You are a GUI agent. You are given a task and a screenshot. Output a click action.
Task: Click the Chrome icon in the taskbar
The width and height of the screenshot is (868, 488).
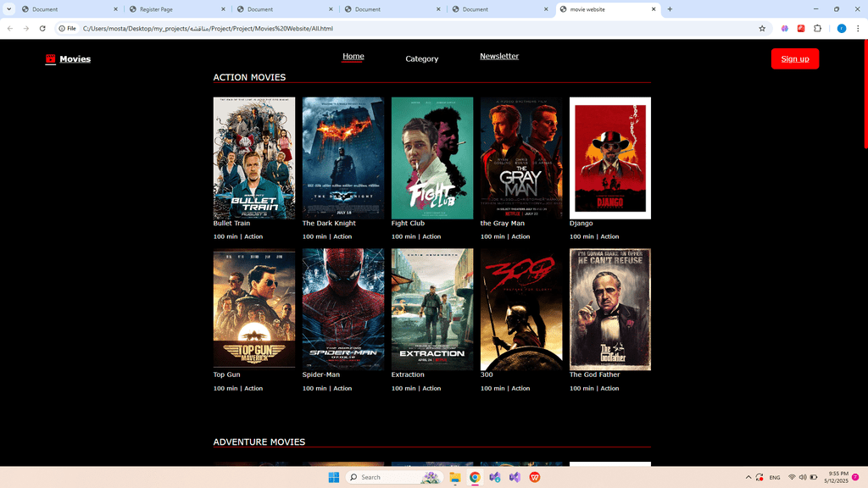pos(475,477)
